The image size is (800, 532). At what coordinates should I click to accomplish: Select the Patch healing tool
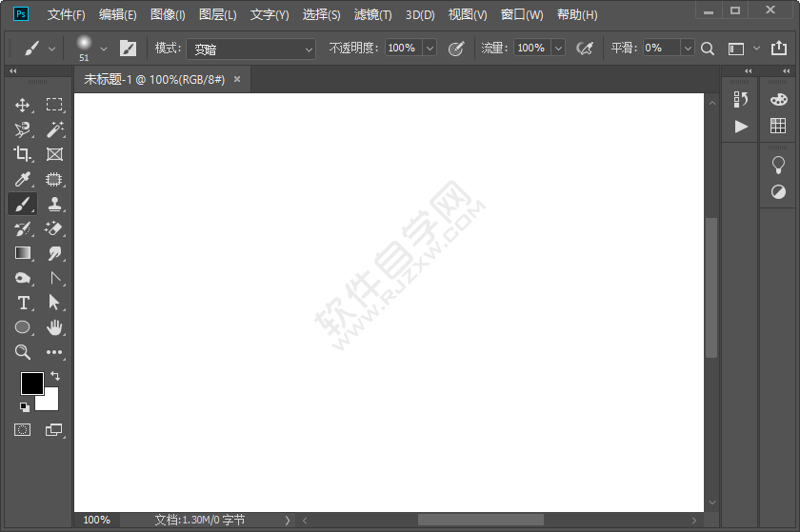click(x=54, y=179)
